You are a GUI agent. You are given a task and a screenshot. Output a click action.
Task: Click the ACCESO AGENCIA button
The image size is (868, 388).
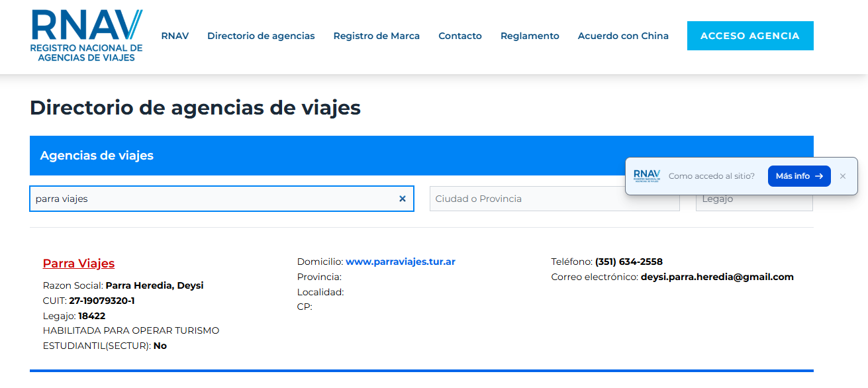tap(750, 36)
